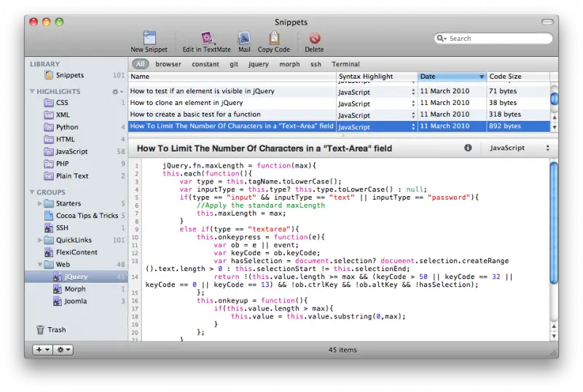Click the snippet list scroll down arrow
583x392 pixels.
(554, 128)
